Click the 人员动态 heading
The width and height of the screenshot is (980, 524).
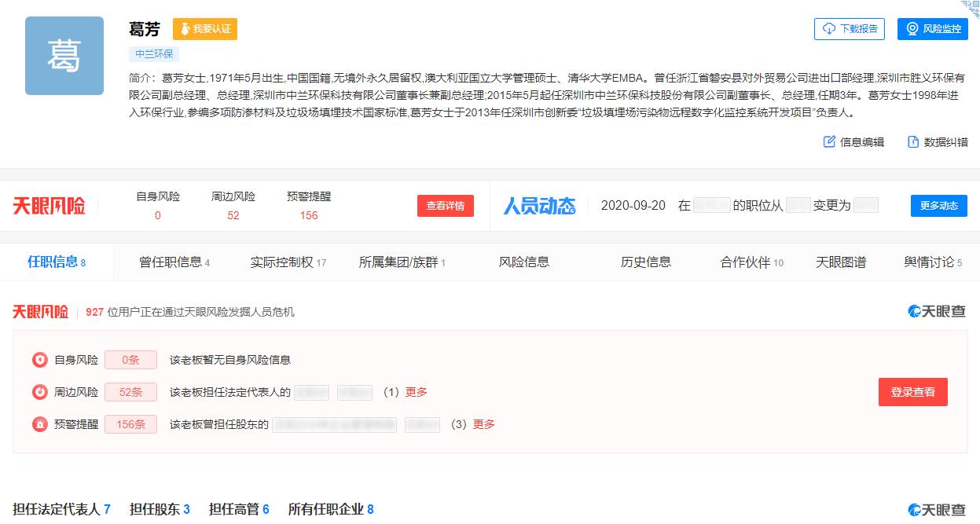[540, 206]
